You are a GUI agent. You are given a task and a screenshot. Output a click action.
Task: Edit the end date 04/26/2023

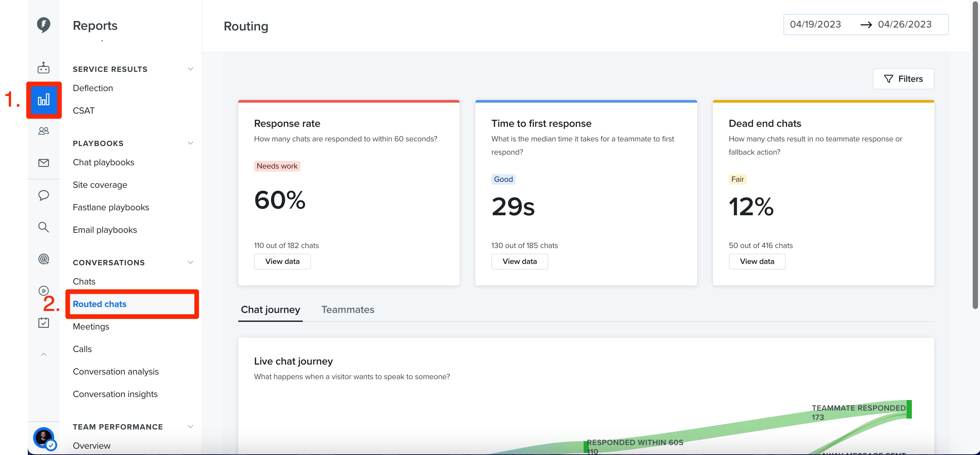905,25
